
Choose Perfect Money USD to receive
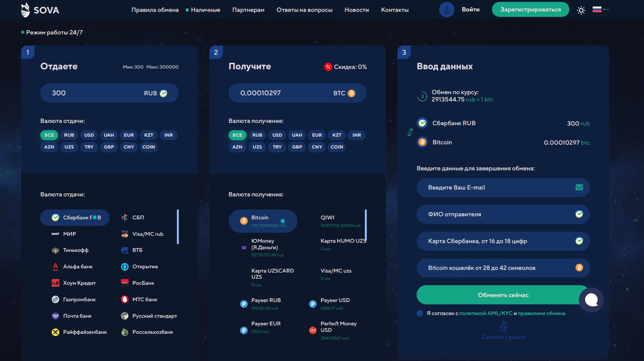(333, 330)
